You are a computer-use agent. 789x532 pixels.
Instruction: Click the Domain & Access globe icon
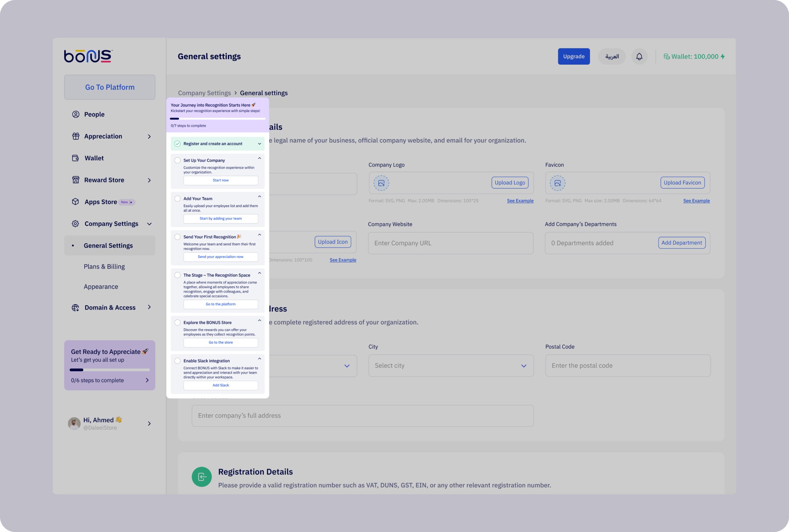tap(76, 307)
